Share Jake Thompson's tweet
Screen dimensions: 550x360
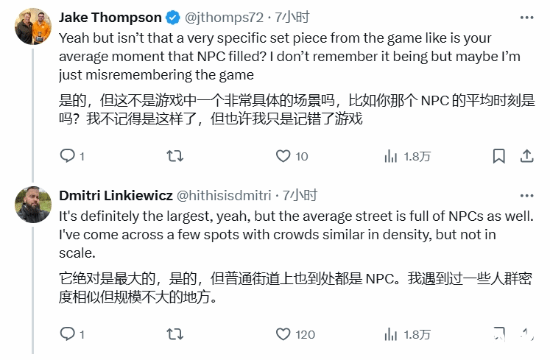point(526,156)
